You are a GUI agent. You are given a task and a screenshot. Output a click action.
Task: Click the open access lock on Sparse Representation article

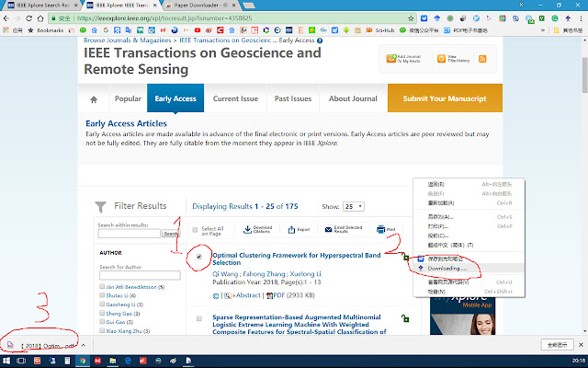click(405, 318)
